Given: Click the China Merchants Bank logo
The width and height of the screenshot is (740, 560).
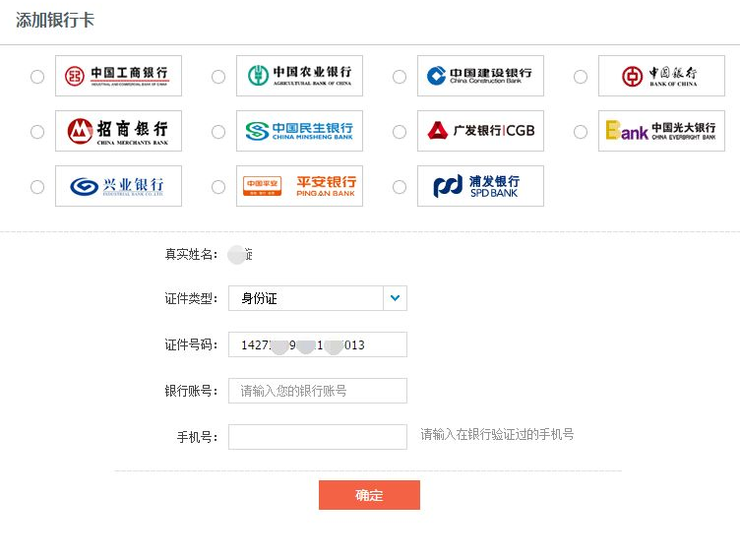Looking at the screenshot, I should 118,131.
